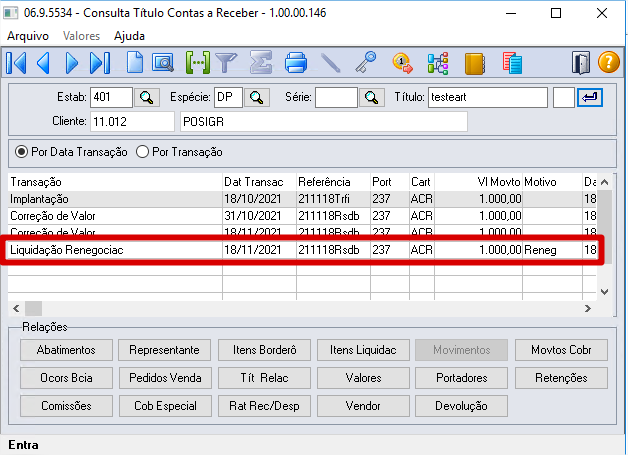Click the red and blue documents icon

click(x=512, y=63)
